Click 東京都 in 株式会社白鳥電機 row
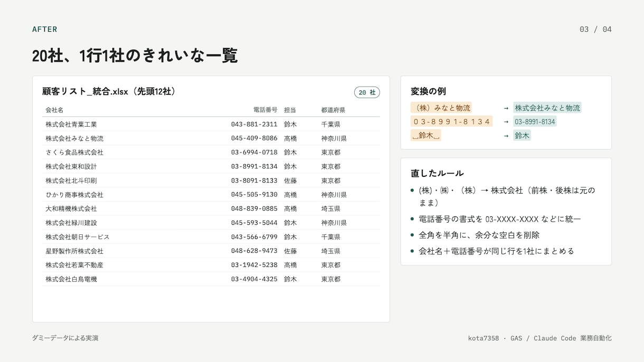The width and height of the screenshot is (644, 362). click(x=330, y=279)
